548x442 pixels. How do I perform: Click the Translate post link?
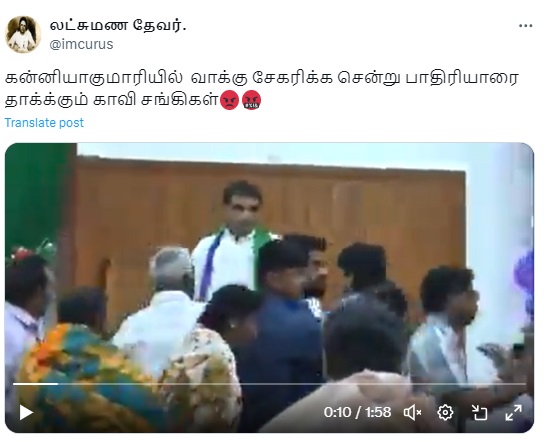(44, 123)
